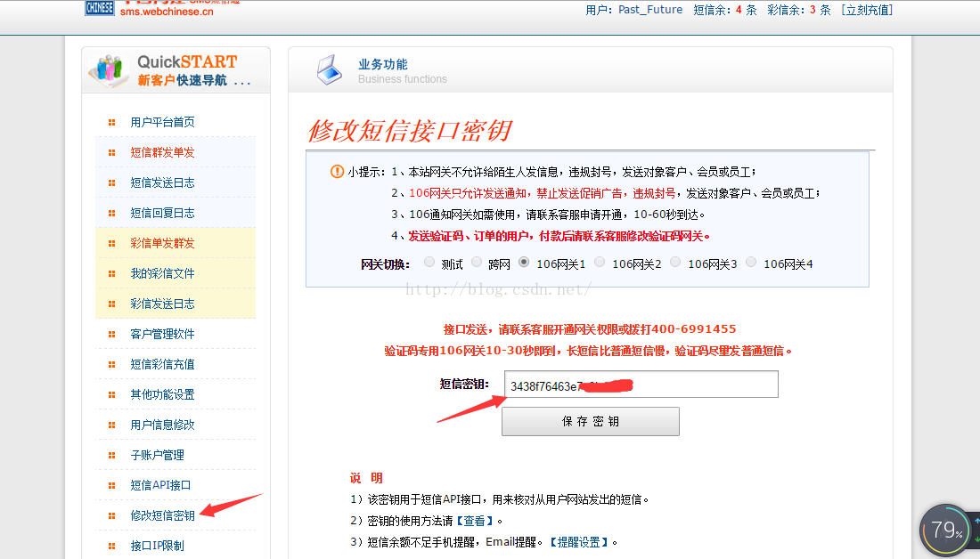The height and width of the screenshot is (559, 980).
Task: Select the 测试 gateway radio button
Action: tap(429, 263)
